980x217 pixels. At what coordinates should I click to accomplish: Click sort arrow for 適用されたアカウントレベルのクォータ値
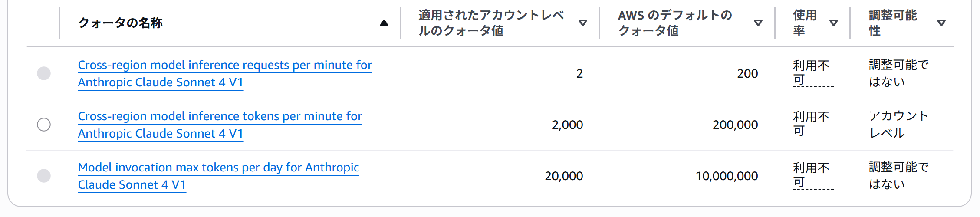[x=583, y=23]
